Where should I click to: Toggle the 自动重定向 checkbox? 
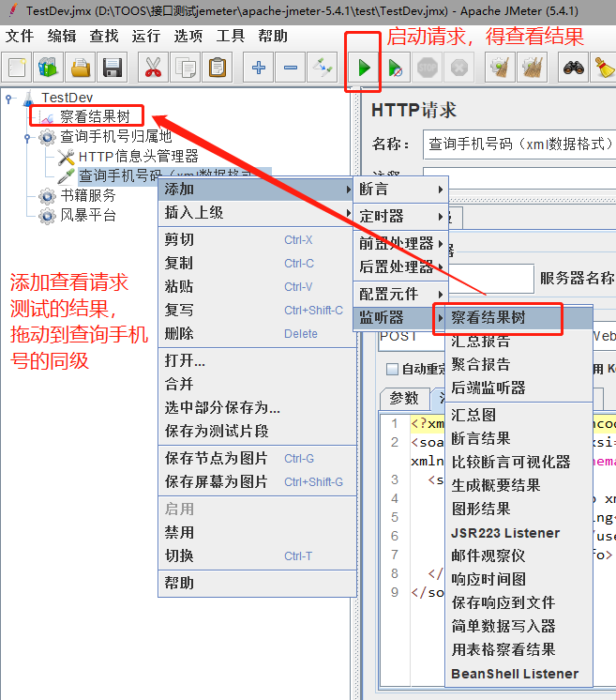(x=392, y=369)
